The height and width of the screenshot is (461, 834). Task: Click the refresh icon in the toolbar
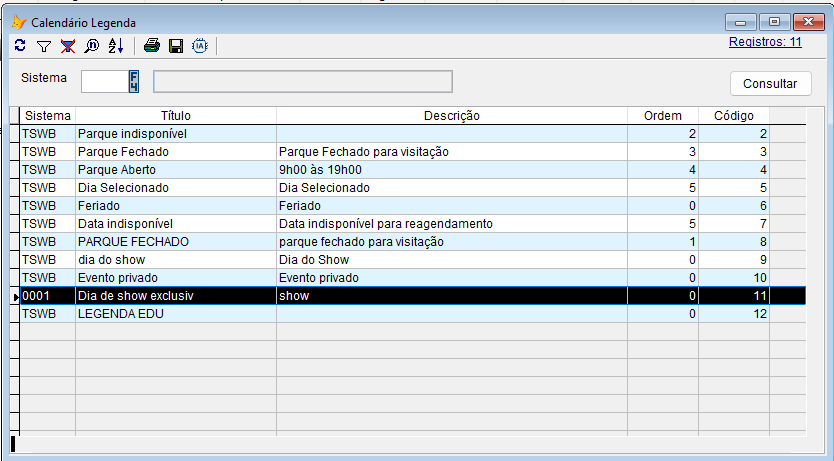pyautogui.click(x=21, y=46)
